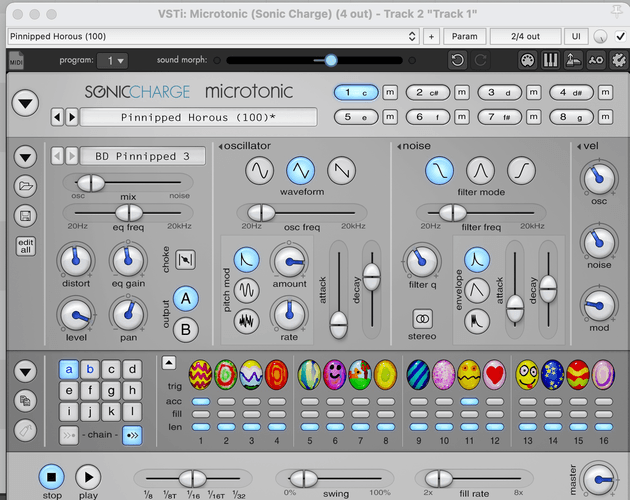The width and height of the screenshot is (630, 500).
Task: Choose high-pass noise filter mode
Action: click(x=522, y=171)
